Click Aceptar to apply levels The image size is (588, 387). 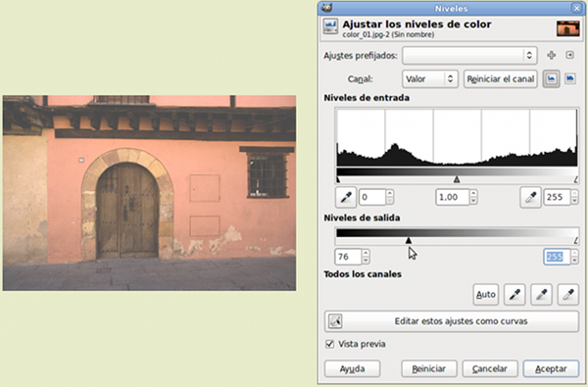tap(551, 369)
